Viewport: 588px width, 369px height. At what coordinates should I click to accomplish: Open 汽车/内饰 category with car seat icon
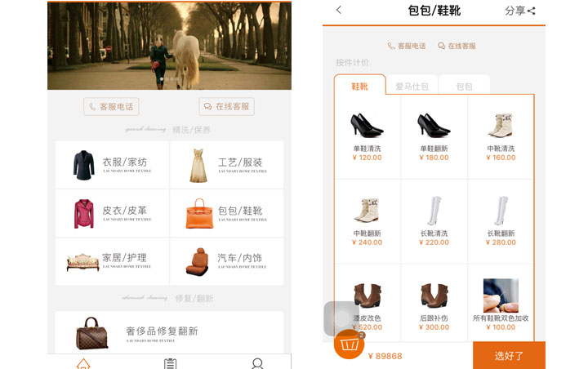click(227, 260)
